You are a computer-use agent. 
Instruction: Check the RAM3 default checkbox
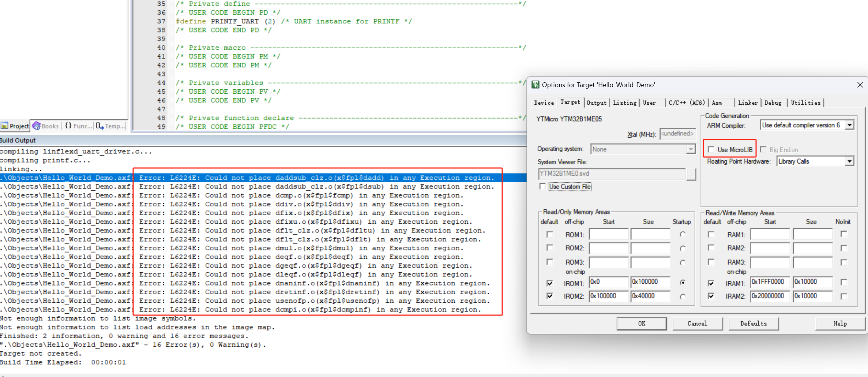[x=711, y=262]
